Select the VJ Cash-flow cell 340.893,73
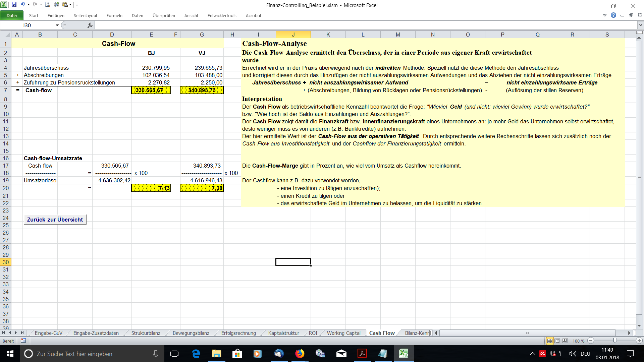644x362 pixels. click(202, 90)
